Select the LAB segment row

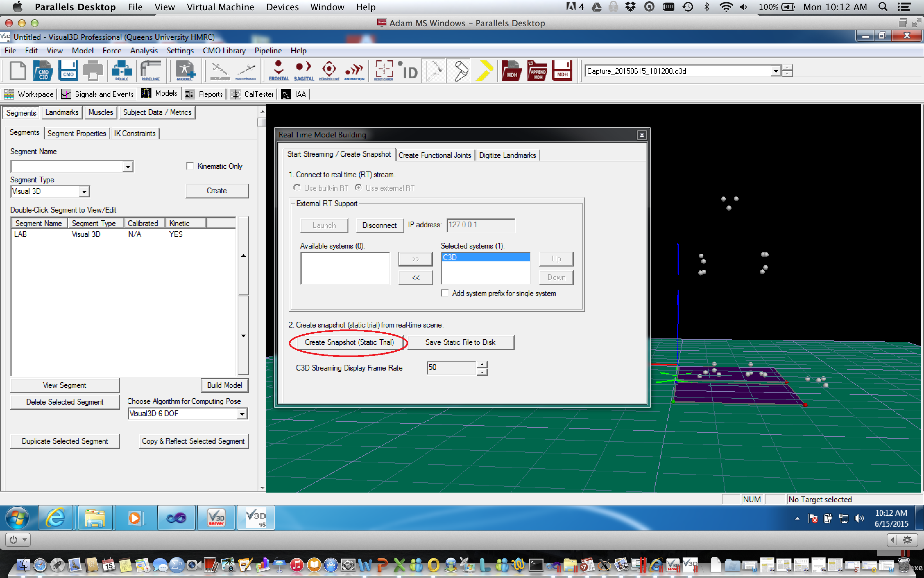point(123,234)
